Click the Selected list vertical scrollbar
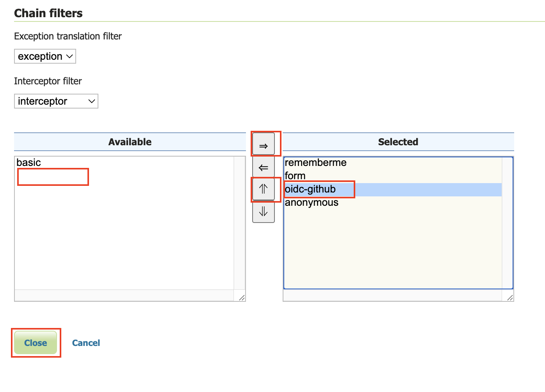Viewport: 545px width, 392px height. click(x=507, y=223)
